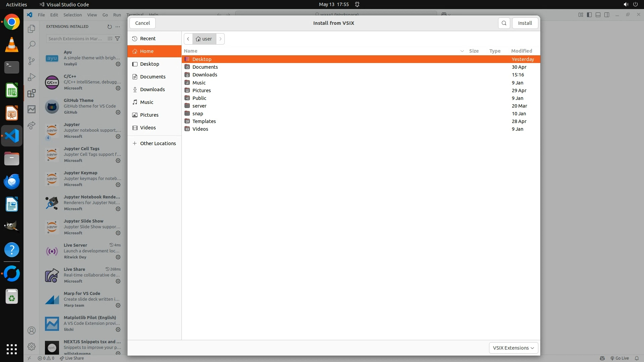Viewport: 644px width, 362px height.
Task: Open the VSIX Extensions file filter dropdown
Action: (513, 348)
